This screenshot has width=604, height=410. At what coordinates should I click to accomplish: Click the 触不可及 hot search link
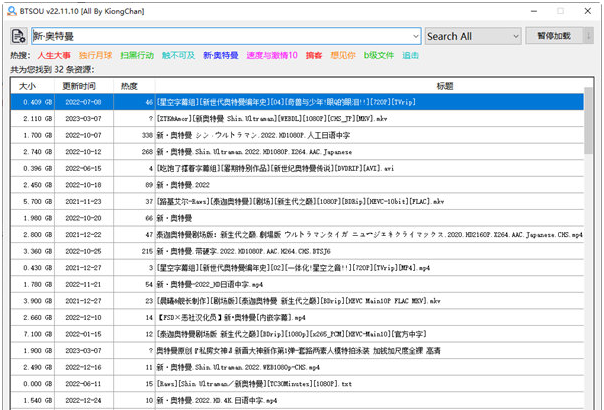tap(179, 56)
